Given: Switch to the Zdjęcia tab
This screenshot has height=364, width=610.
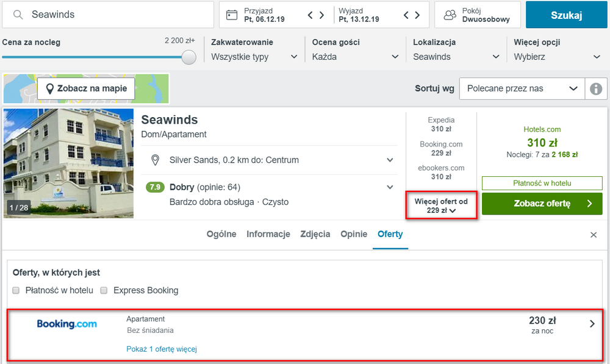Looking at the screenshot, I should point(315,234).
